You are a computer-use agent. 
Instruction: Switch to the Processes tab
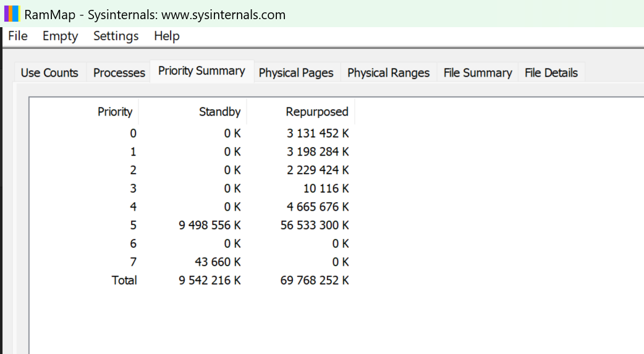click(x=119, y=73)
